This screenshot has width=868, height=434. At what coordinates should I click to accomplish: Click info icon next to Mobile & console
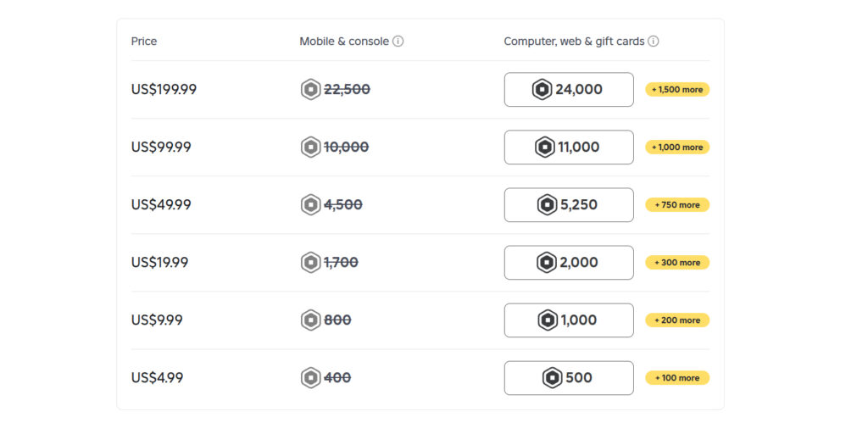point(398,42)
